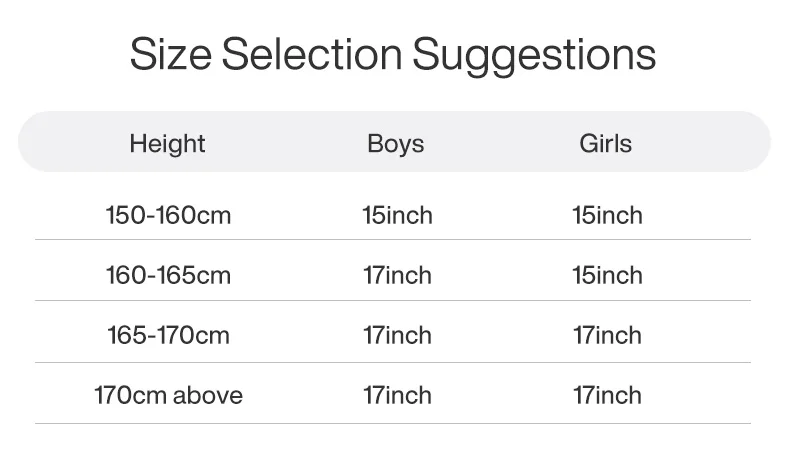This screenshot has width=790, height=464.
Task: Select Girls size for 150-160cm height
Action: pos(607,215)
